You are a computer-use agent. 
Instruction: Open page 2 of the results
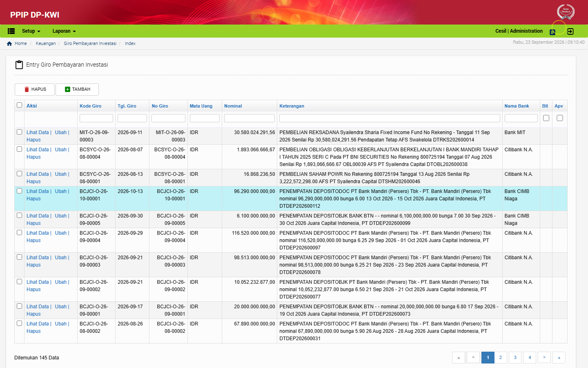tap(501, 357)
